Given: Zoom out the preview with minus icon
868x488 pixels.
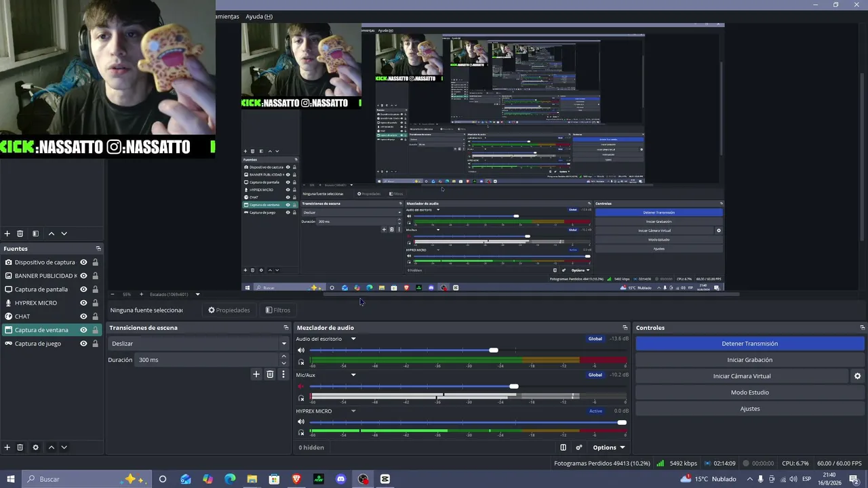Looking at the screenshot, I should click(x=113, y=294).
